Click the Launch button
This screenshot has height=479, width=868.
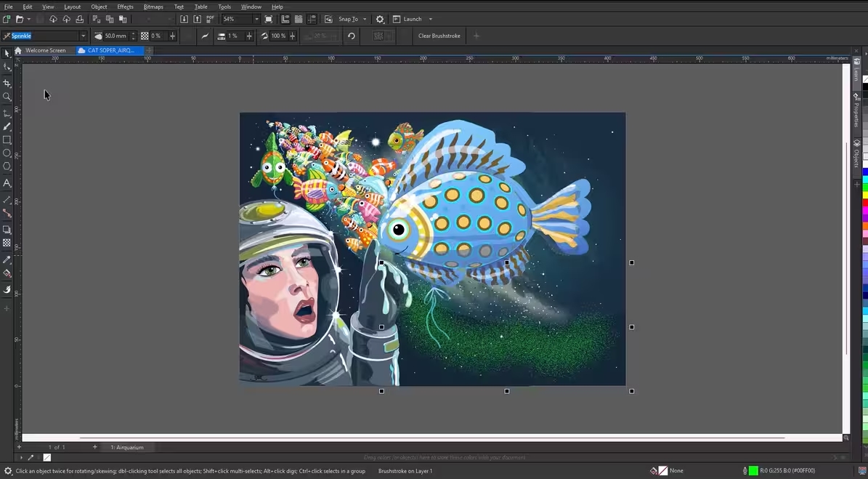[x=412, y=19]
